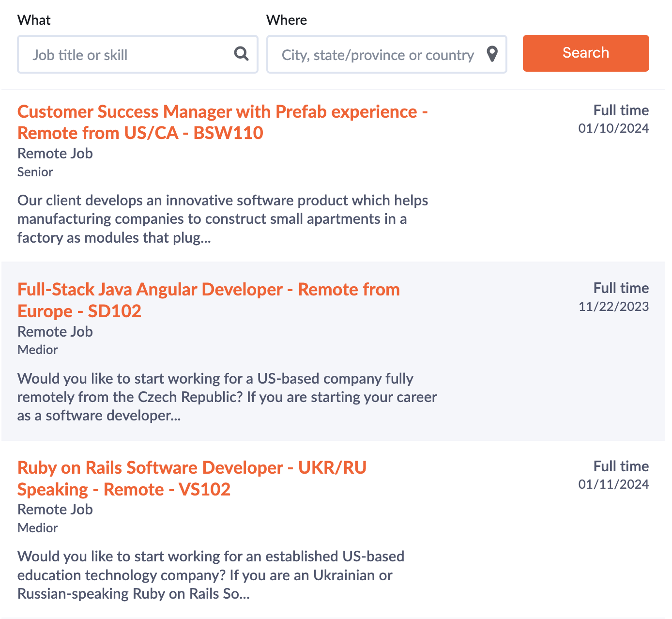Focus the Job title or skill field
Screen dimensions: 672x619
click(137, 54)
